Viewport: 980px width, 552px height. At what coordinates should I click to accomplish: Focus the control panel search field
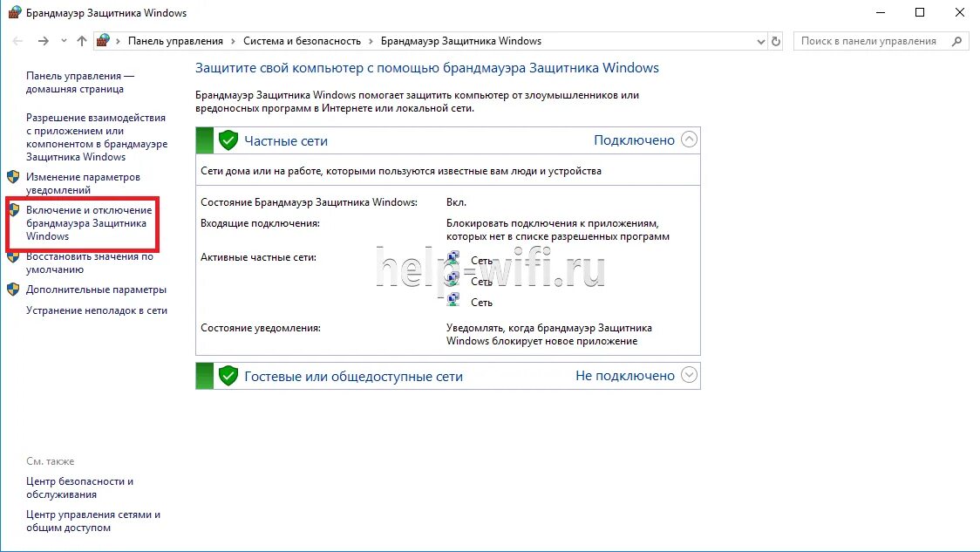pos(881,41)
